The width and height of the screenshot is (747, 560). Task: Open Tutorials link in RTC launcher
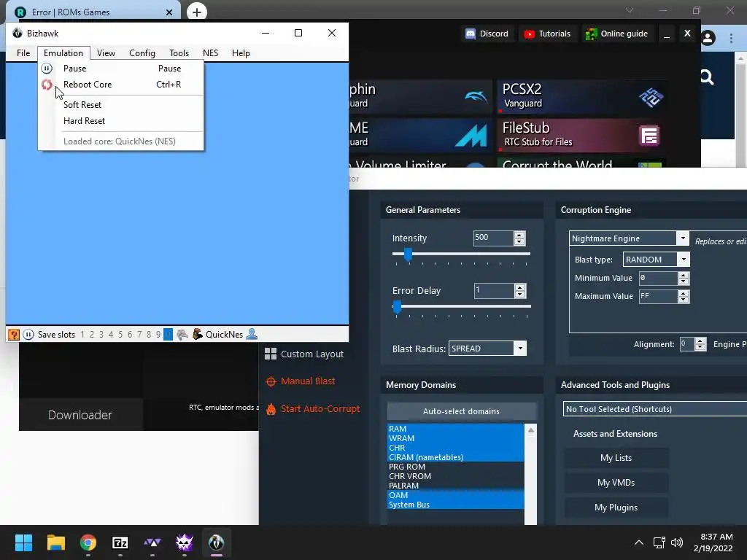(547, 34)
